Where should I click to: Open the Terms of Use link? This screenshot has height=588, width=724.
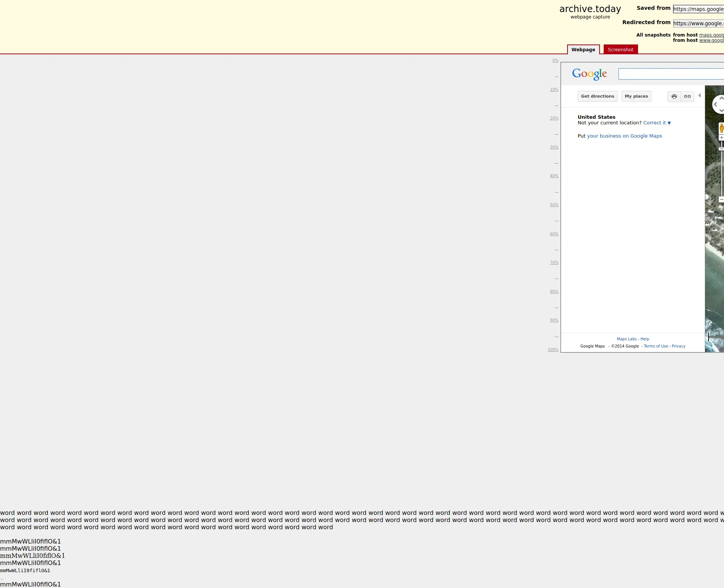tap(655, 346)
